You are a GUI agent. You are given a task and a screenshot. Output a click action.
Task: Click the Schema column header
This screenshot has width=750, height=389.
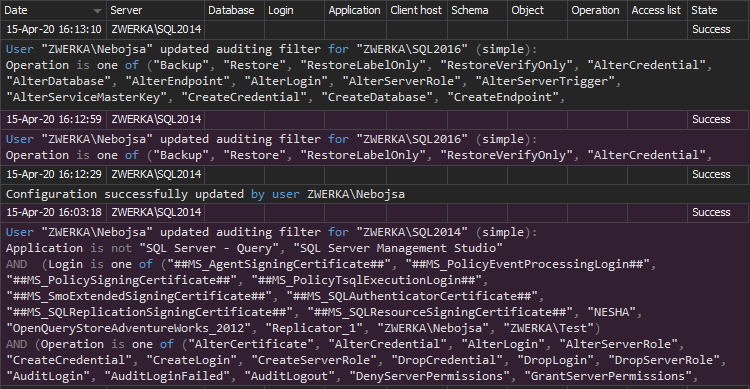[x=477, y=10]
